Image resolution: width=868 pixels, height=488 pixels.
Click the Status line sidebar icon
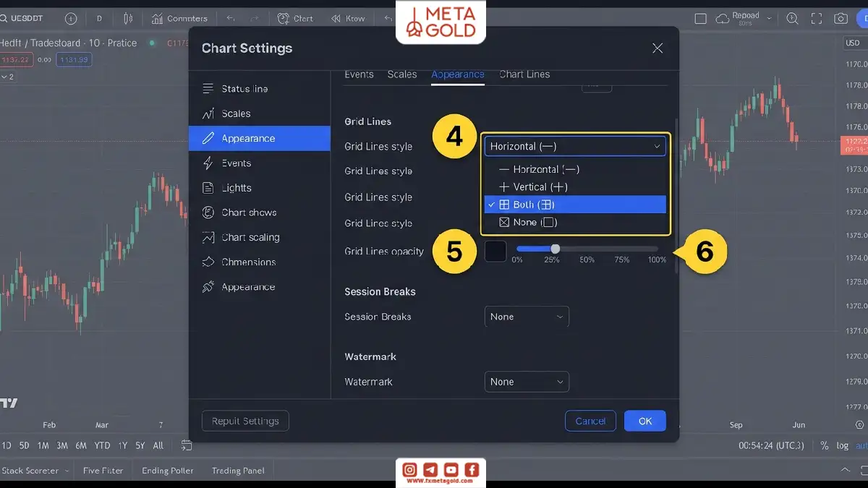[x=208, y=88]
